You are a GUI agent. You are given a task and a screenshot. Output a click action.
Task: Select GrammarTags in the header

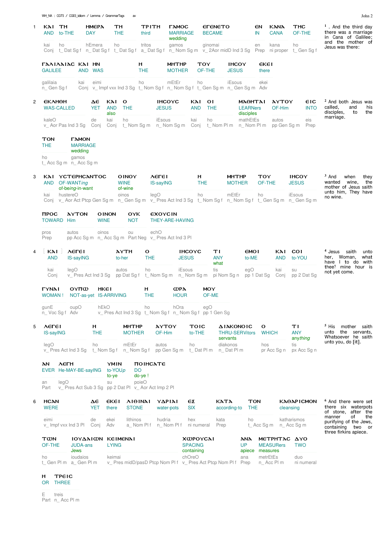pyautogui.click(x=115, y=16)
